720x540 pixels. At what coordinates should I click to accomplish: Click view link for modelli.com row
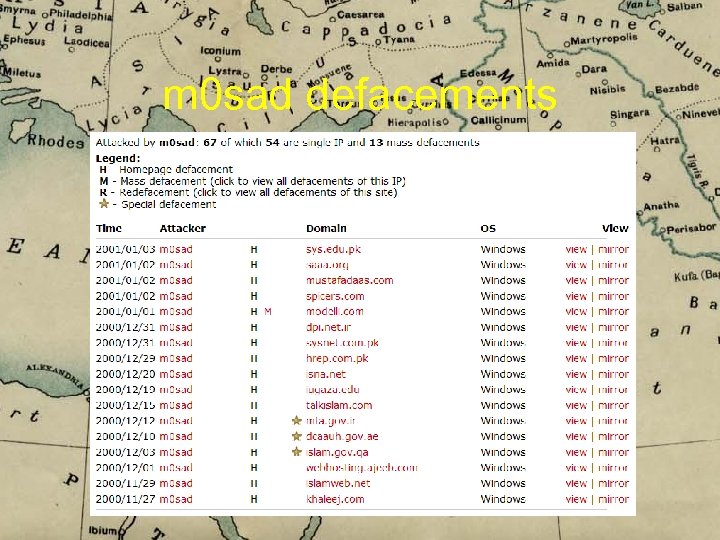[576, 311]
